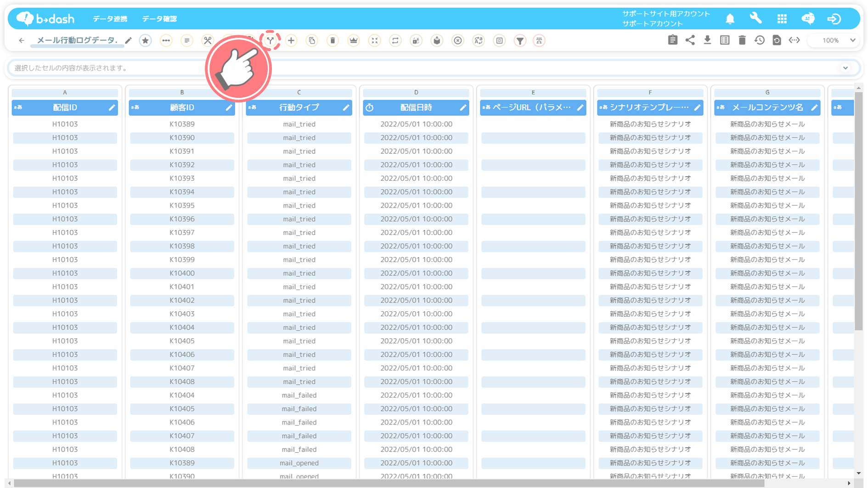Click the サポートサイト用アカウント account name

point(666,14)
